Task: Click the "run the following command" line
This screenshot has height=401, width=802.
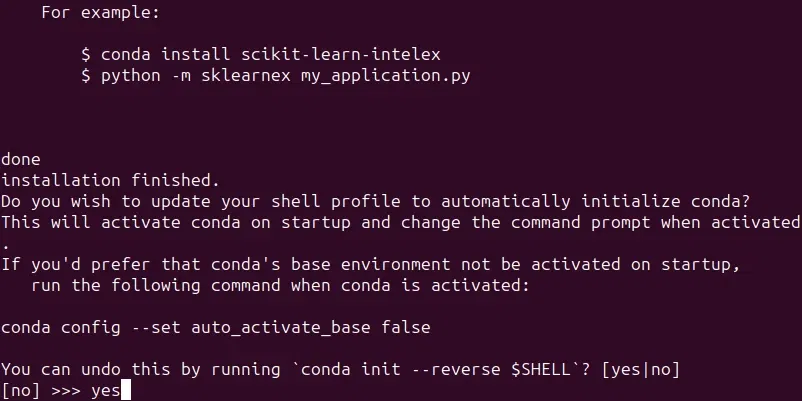Action: [x=280, y=285]
